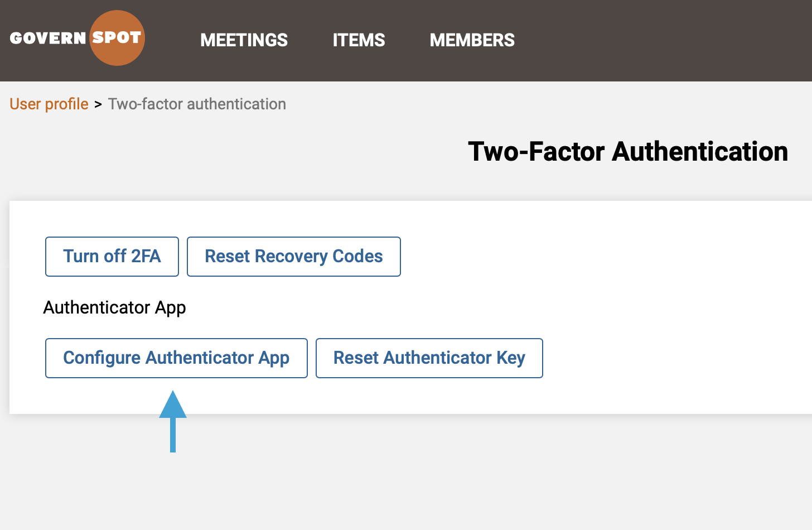This screenshot has height=530, width=812.
Task: Open the Items menu item
Action: pyautogui.click(x=359, y=40)
